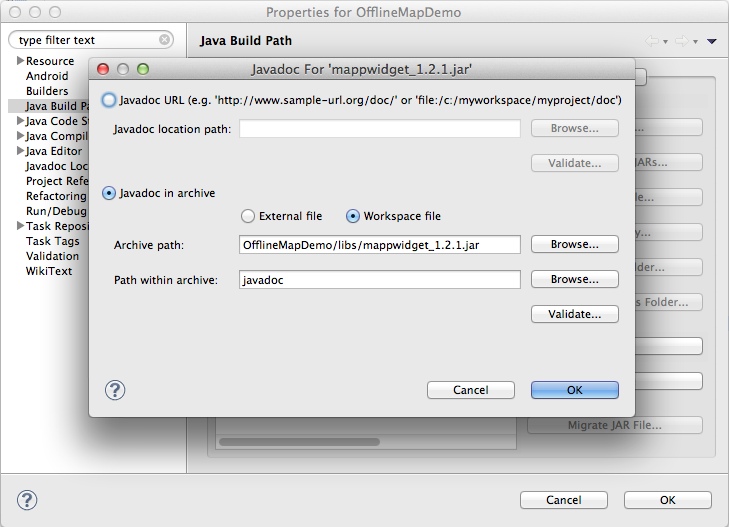Clear the filter text with the X icon
The width and height of the screenshot is (729, 527).
tap(164, 40)
